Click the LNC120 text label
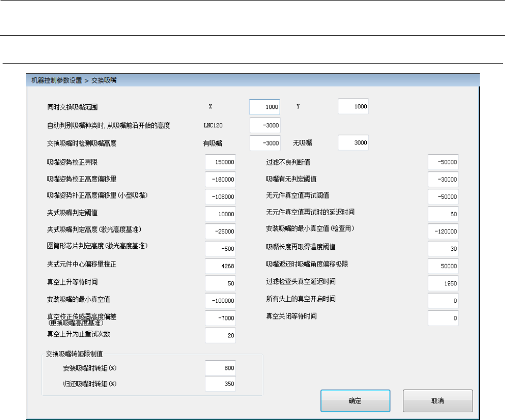 click(213, 125)
